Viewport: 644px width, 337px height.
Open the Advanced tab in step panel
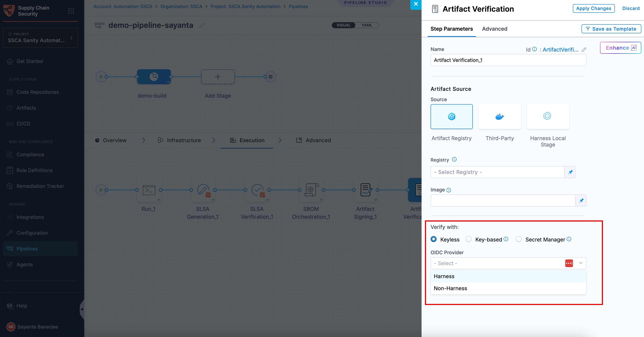click(495, 29)
